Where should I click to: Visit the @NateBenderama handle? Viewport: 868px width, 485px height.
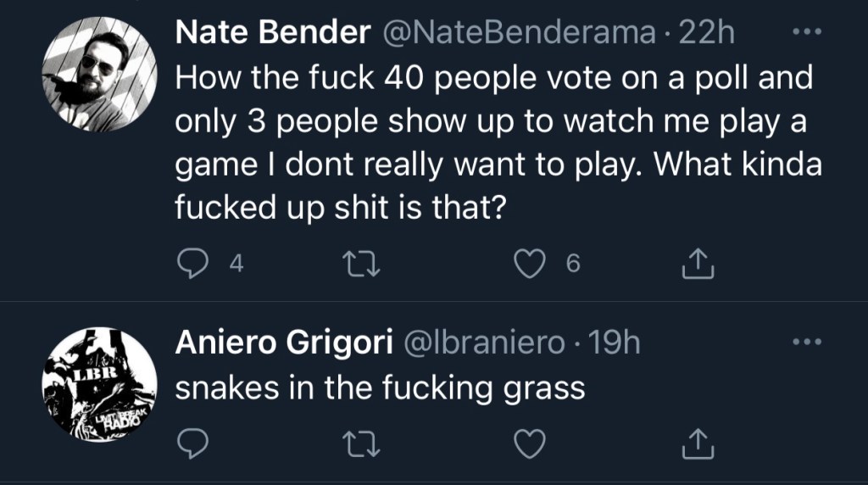tap(520, 34)
